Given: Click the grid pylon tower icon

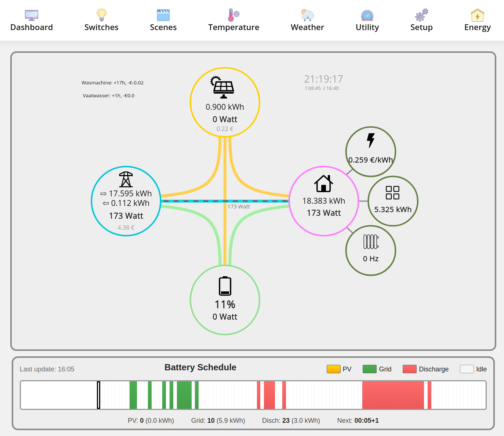Looking at the screenshot, I should pos(126,179).
